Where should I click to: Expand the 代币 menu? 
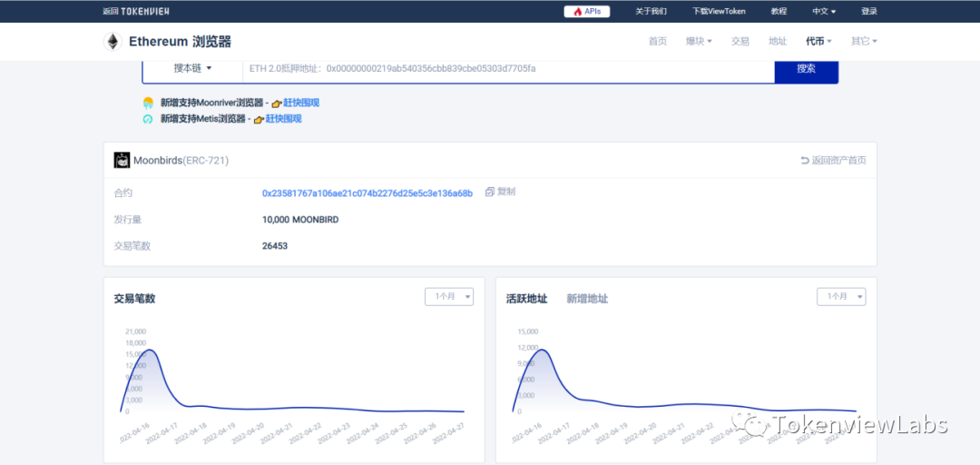[x=818, y=41]
